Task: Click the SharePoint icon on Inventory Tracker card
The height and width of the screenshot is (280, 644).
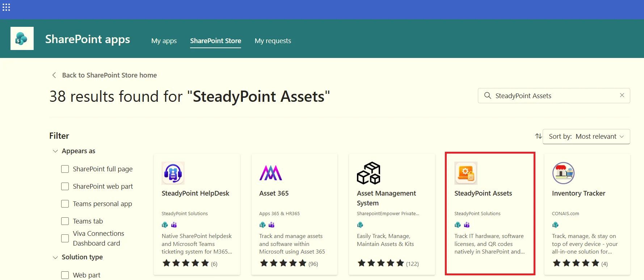Action: point(555,225)
